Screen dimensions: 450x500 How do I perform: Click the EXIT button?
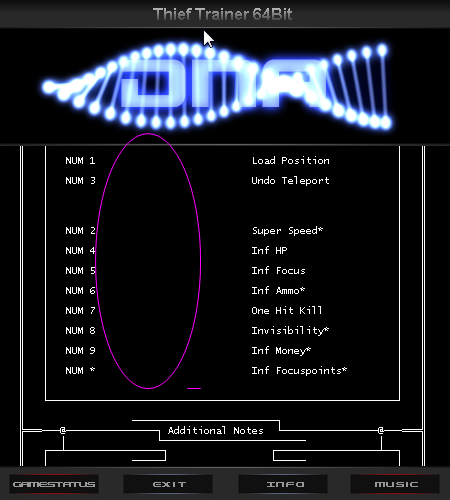click(x=168, y=484)
